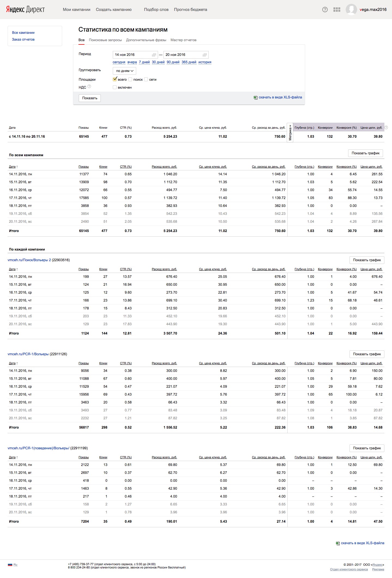The image size is (392, 578).
Task: Open vmceh.ru/Поиск/Вольеры 2 campaign link
Action: coord(29,260)
